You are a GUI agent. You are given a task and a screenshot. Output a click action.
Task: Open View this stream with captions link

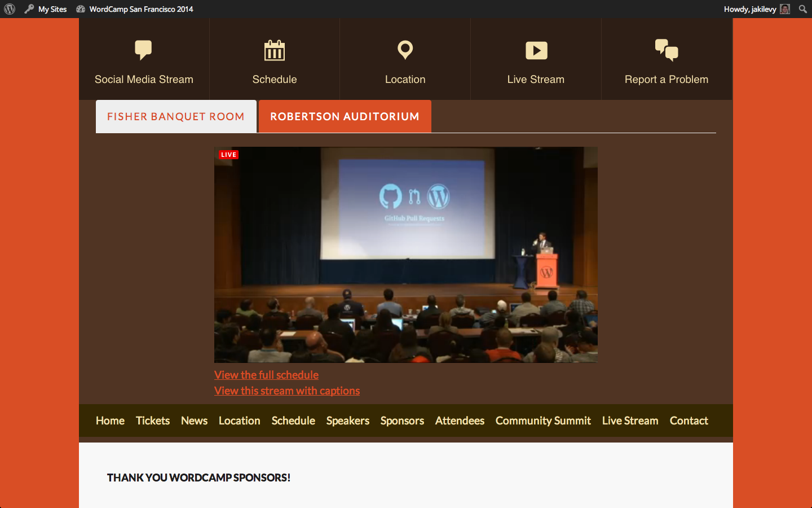[x=286, y=391]
